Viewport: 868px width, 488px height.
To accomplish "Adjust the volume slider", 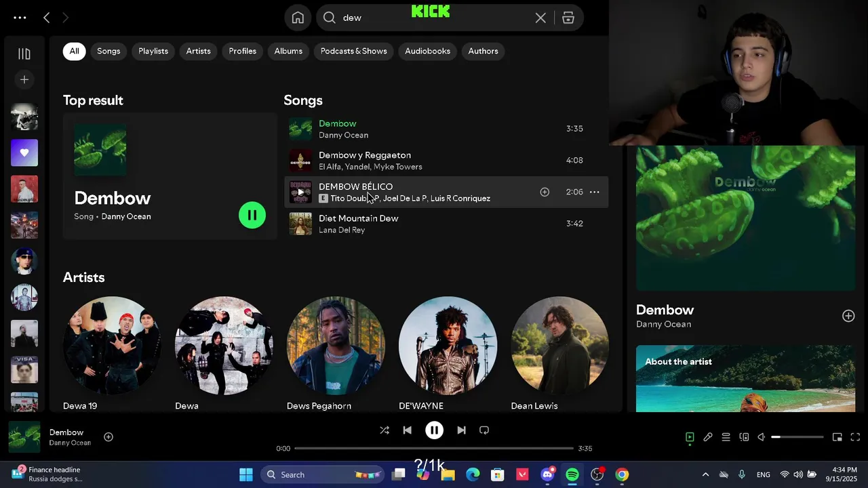I will point(797,437).
